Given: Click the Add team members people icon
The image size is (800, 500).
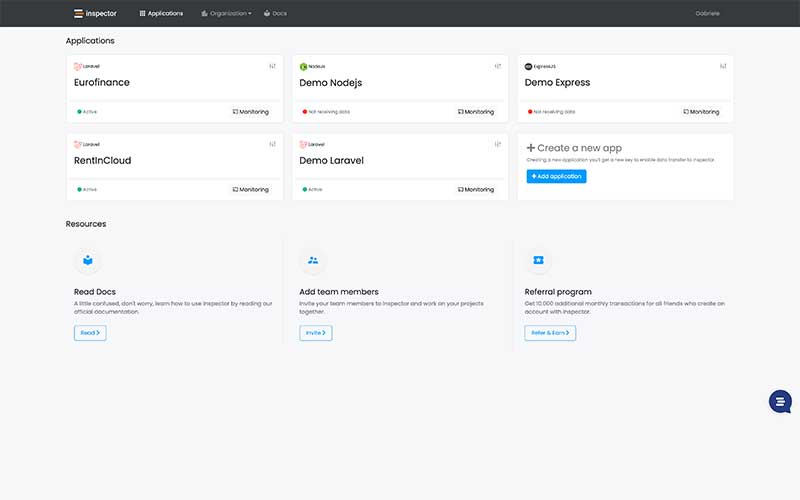Looking at the screenshot, I should (x=313, y=260).
